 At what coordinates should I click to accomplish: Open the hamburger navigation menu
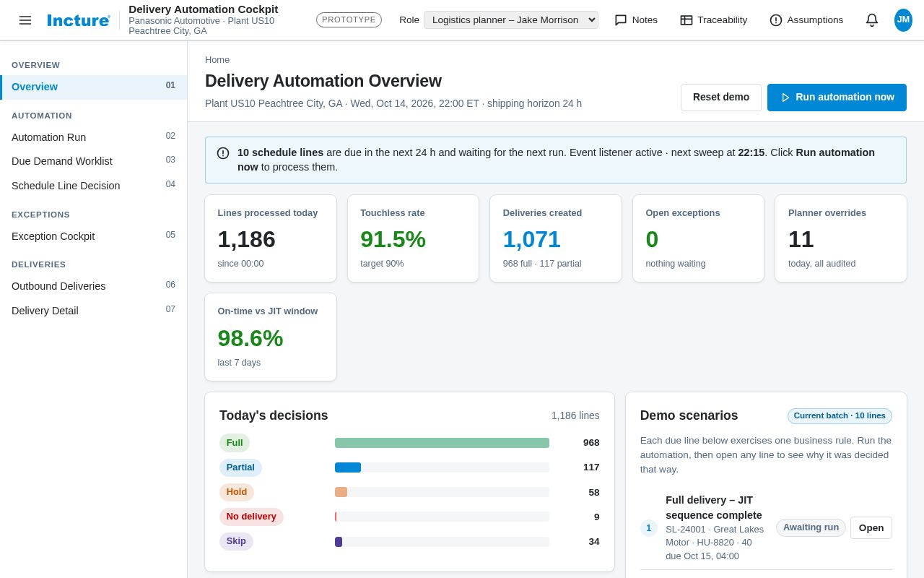pos(25,20)
